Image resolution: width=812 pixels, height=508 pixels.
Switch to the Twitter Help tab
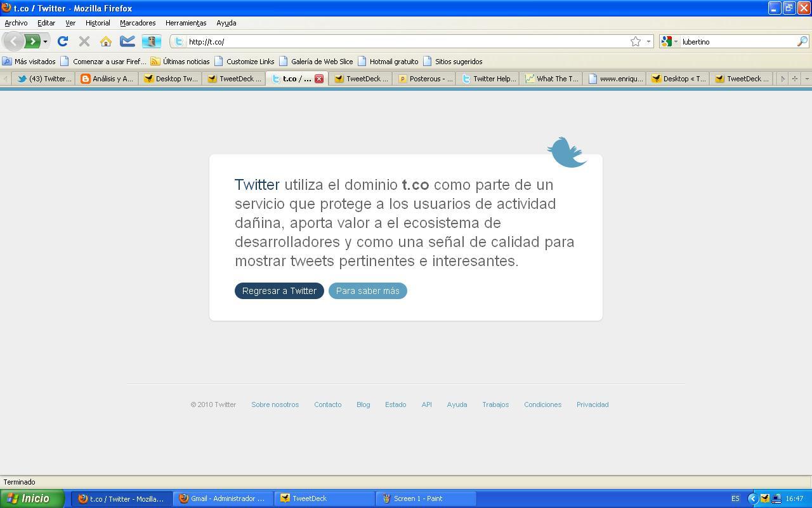coord(488,79)
